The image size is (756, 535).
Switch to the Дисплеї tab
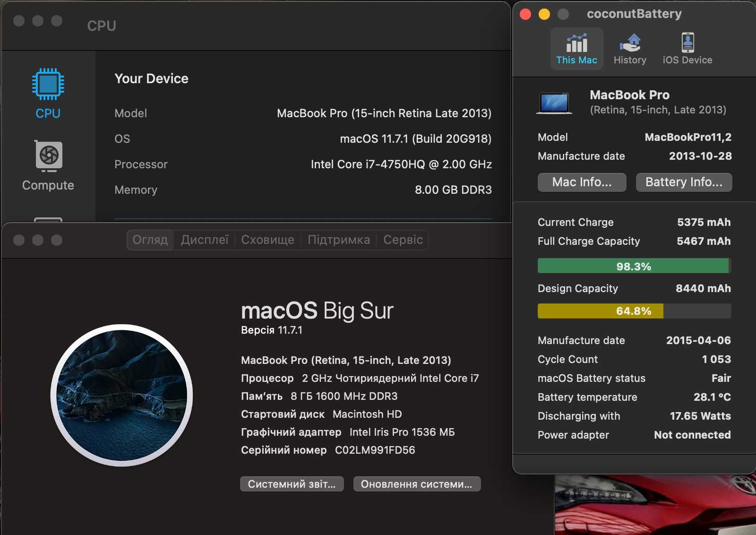205,240
